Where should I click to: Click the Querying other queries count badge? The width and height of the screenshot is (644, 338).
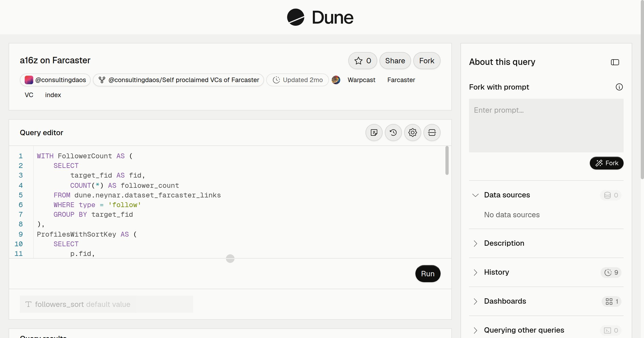[611, 330]
